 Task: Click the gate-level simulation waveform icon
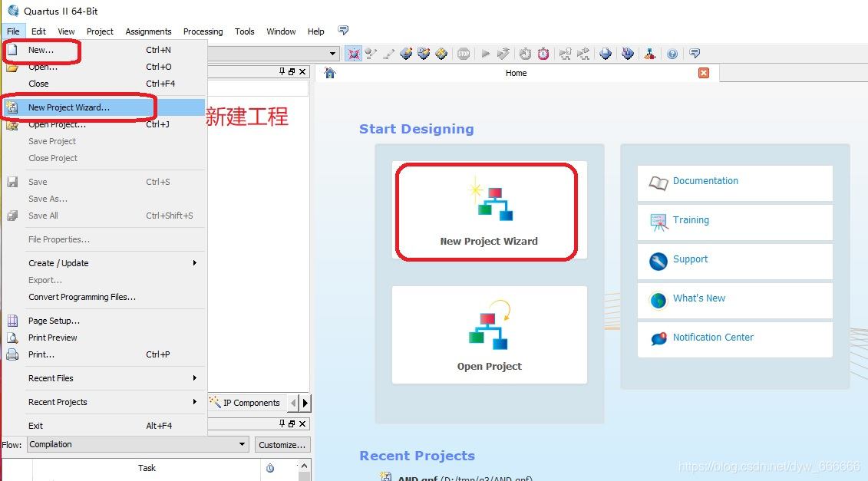click(583, 54)
